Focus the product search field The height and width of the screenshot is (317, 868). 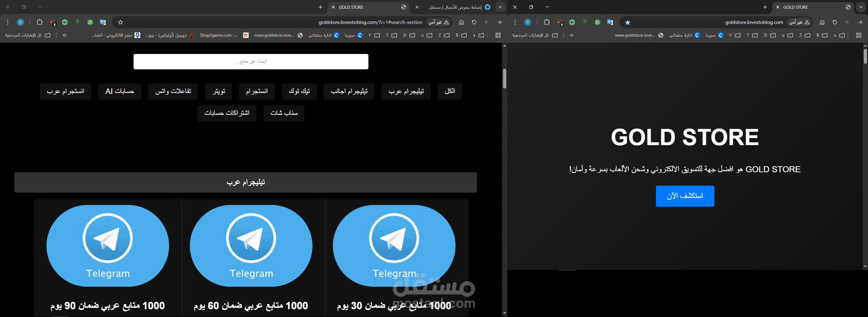(x=251, y=62)
